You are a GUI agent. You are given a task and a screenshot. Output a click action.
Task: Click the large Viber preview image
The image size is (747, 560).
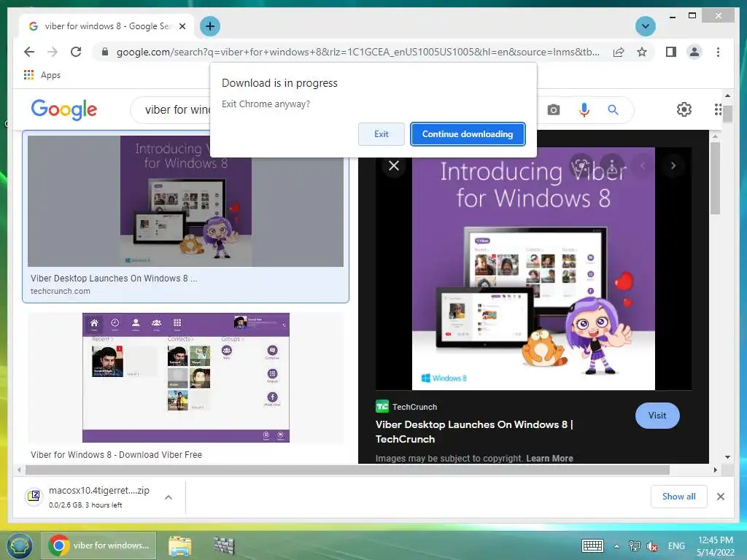tap(533, 268)
